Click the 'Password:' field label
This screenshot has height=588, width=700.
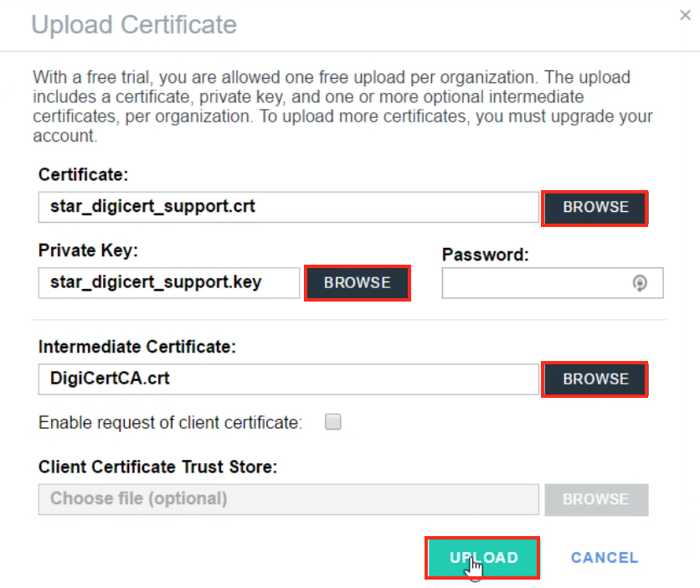(x=485, y=255)
